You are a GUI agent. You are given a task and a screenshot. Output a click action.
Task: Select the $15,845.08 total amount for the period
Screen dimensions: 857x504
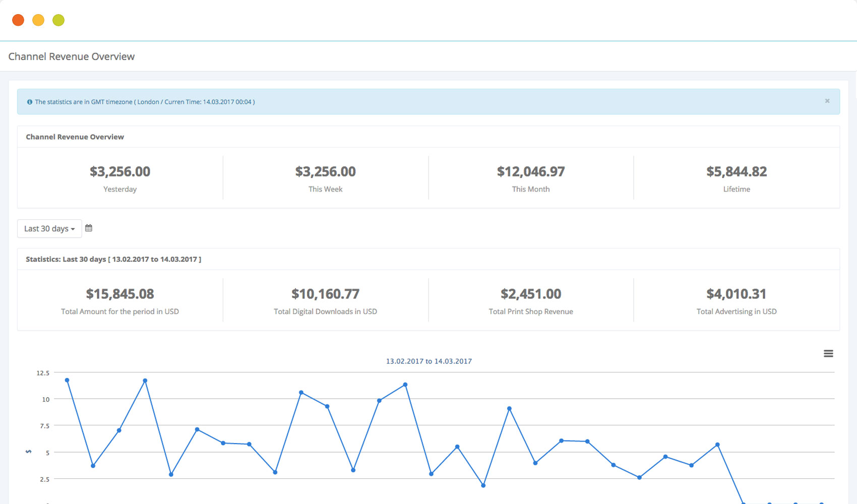pyautogui.click(x=120, y=294)
